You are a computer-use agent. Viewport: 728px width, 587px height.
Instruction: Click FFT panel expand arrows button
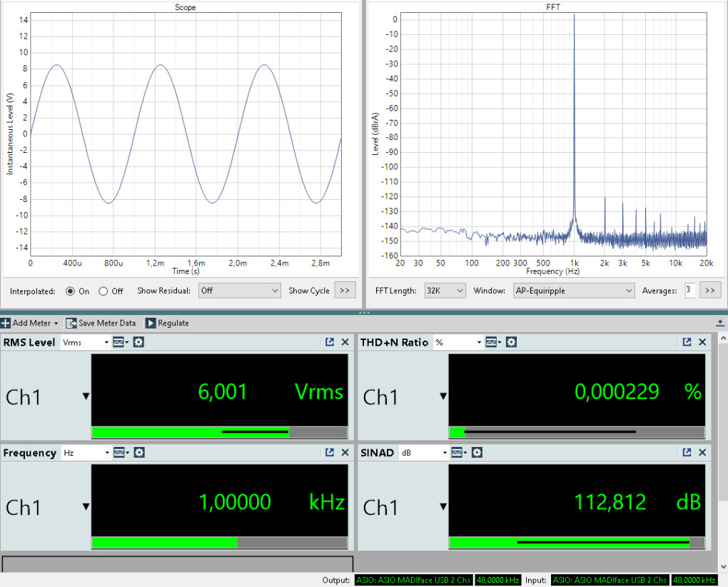click(x=710, y=291)
